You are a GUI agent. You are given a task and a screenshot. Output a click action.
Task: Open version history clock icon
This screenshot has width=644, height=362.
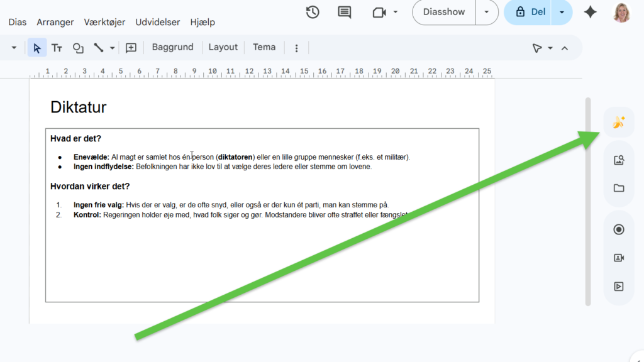313,12
